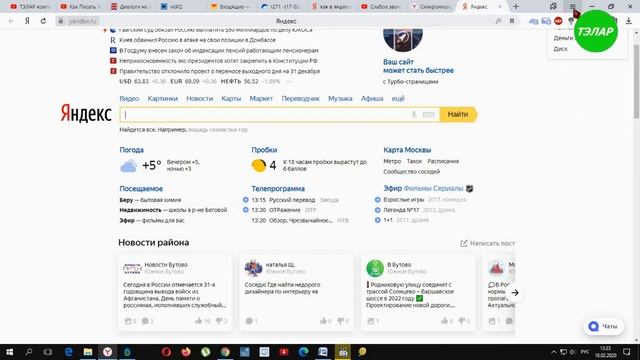Open a new tab with plus button
This screenshot has height=360, width=640.
[516, 7]
